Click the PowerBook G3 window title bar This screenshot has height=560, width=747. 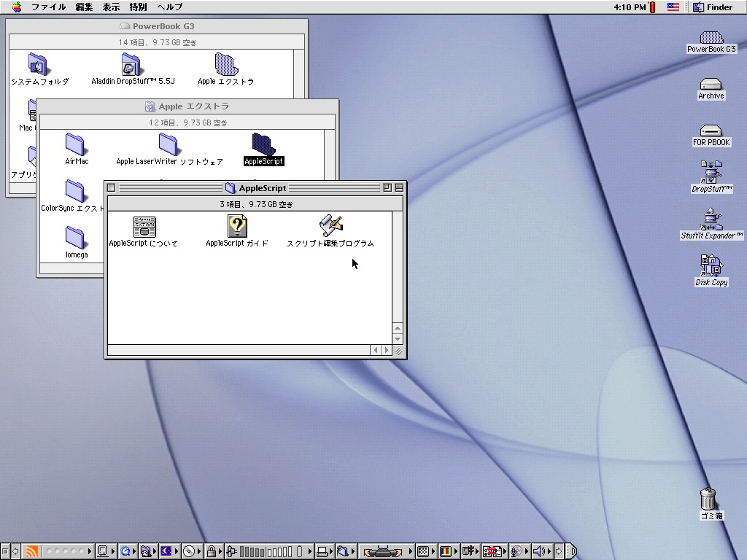point(157,26)
